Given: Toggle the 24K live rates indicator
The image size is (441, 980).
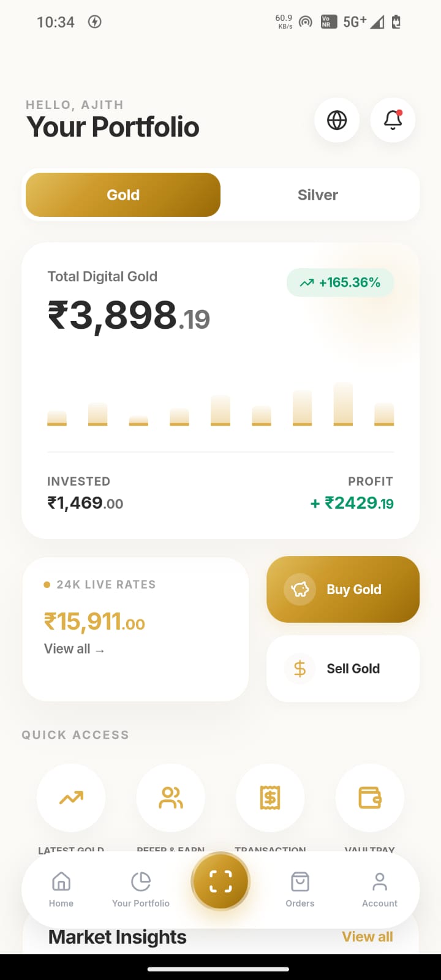Looking at the screenshot, I should (x=98, y=584).
